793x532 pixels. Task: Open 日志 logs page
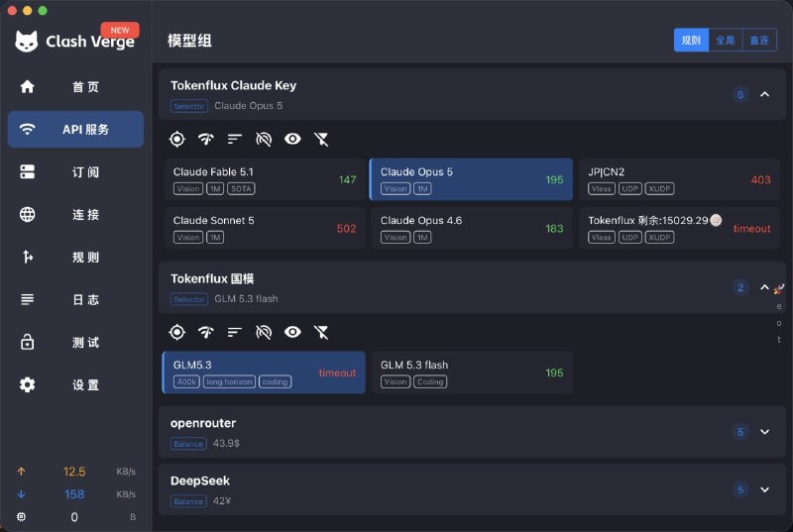click(76, 299)
